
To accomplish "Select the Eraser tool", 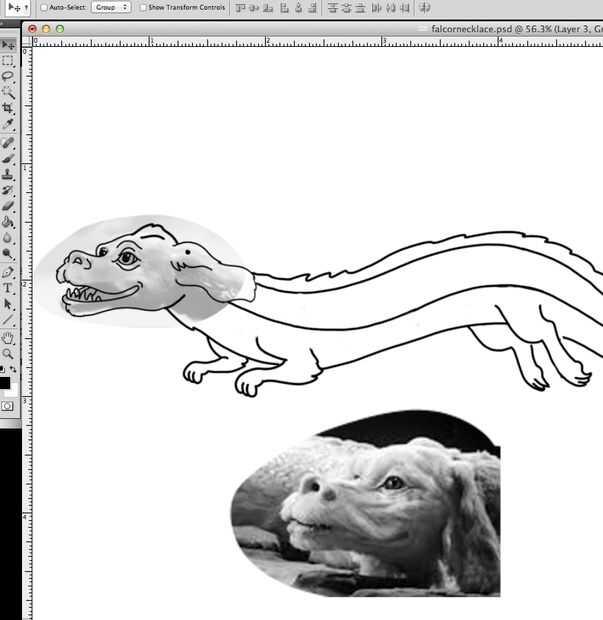I will point(8,206).
